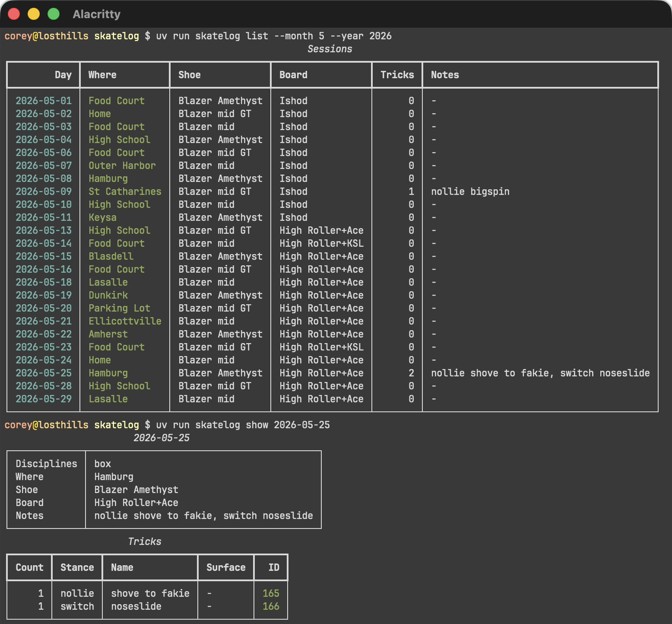Click 'Blasdell' location

click(111, 256)
